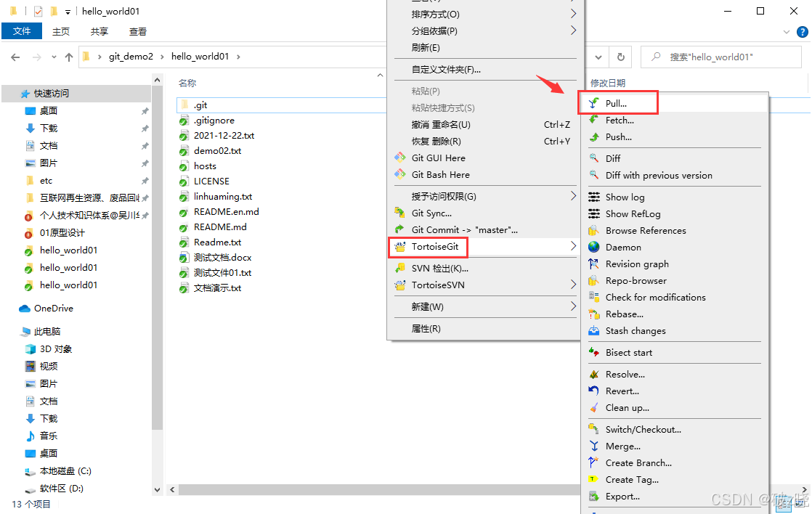
Task: Click the Export icon
Action: click(x=594, y=497)
